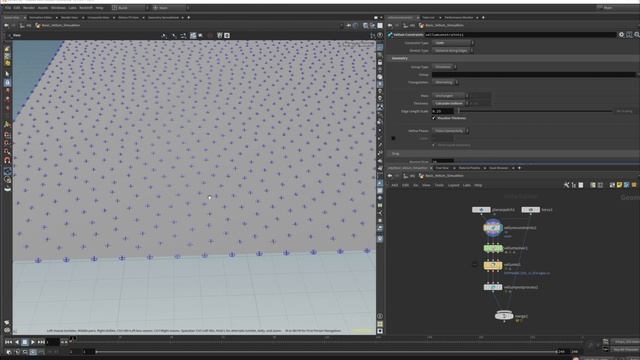Click the blue network box icon in network toolbar
Screen dimensions: 640x360
tap(627, 185)
